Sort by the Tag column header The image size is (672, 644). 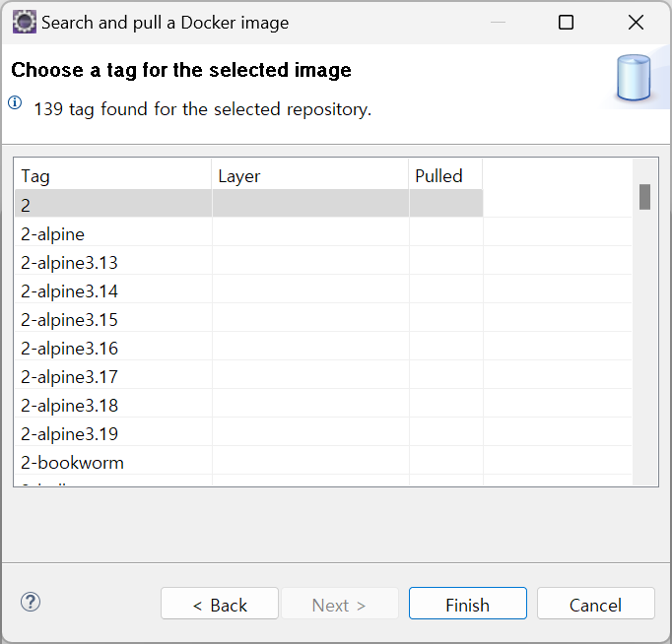click(x=112, y=176)
